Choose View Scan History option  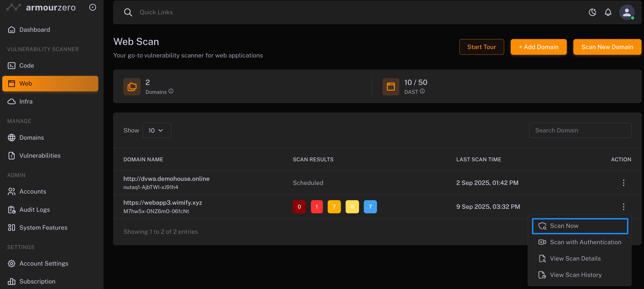tap(575, 275)
